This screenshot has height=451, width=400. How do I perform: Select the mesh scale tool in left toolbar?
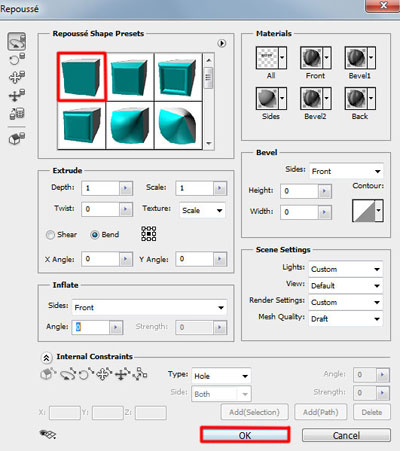[17, 113]
